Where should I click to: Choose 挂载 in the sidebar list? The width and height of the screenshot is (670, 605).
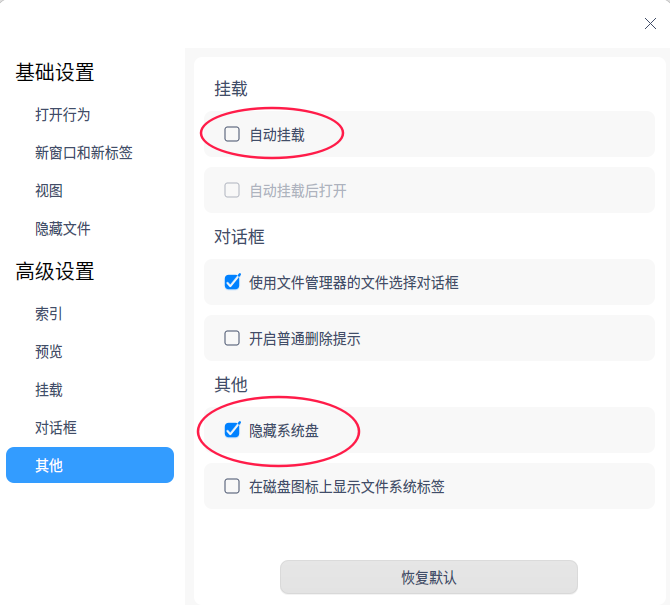point(49,389)
